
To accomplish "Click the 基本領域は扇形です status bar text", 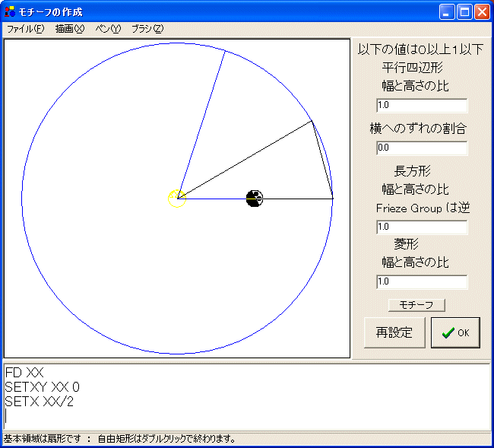I will click(x=43, y=439).
